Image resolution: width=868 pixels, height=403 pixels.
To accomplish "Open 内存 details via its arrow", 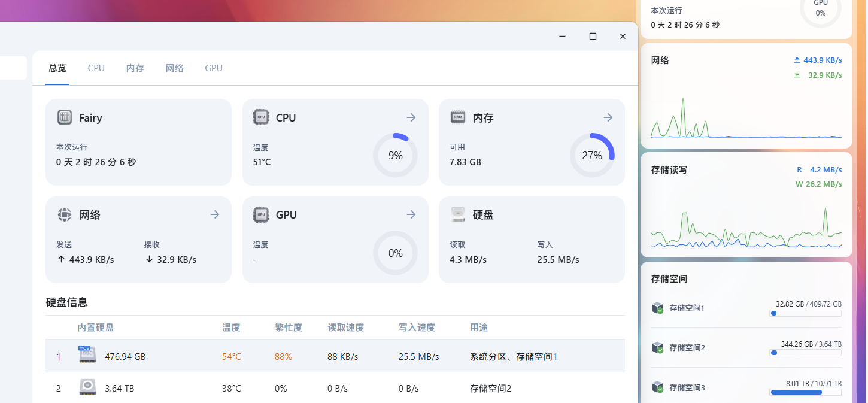I will [x=608, y=117].
